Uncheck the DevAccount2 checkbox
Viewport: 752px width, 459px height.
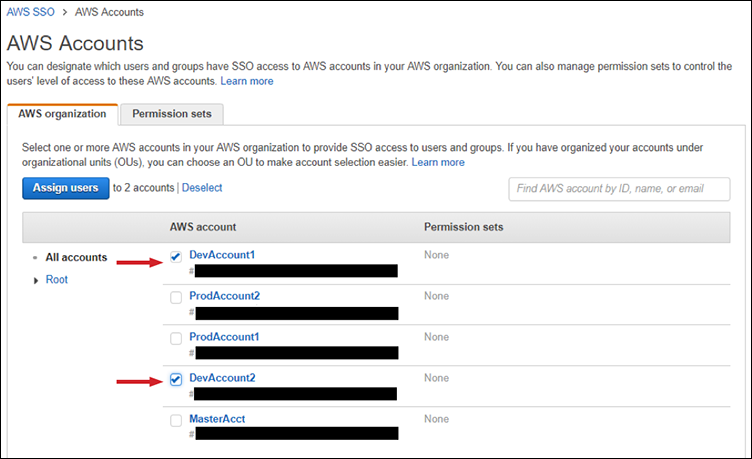pyautogui.click(x=176, y=379)
